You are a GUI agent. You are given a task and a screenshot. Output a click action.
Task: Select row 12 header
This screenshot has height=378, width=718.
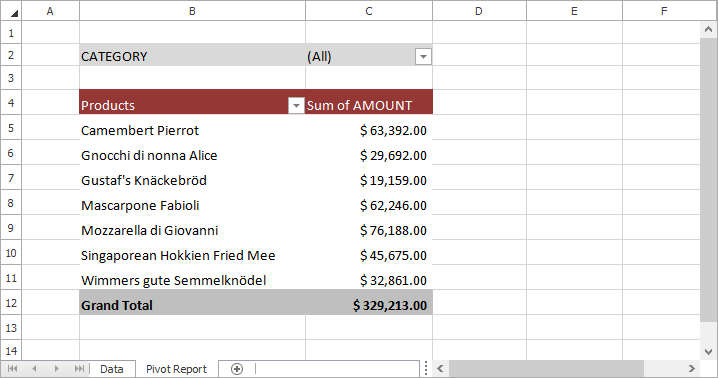[x=11, y=303]
